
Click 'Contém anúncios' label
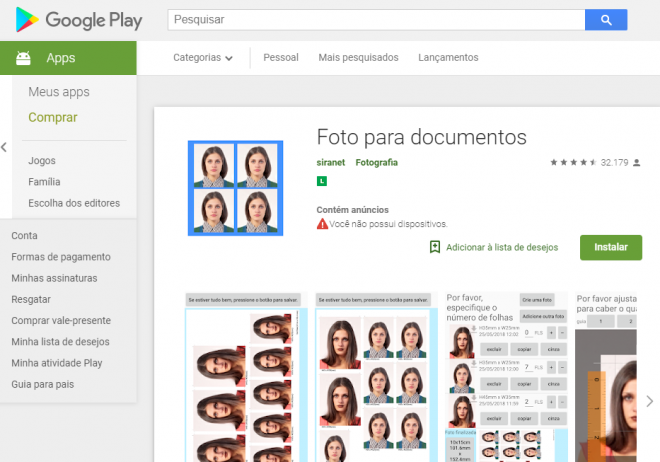pos(352,210)
